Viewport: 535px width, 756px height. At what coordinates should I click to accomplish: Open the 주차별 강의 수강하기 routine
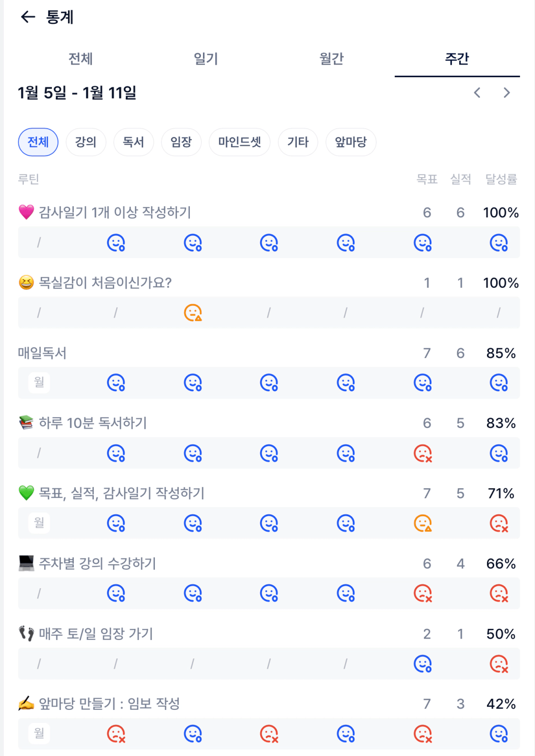pos(98,563)
